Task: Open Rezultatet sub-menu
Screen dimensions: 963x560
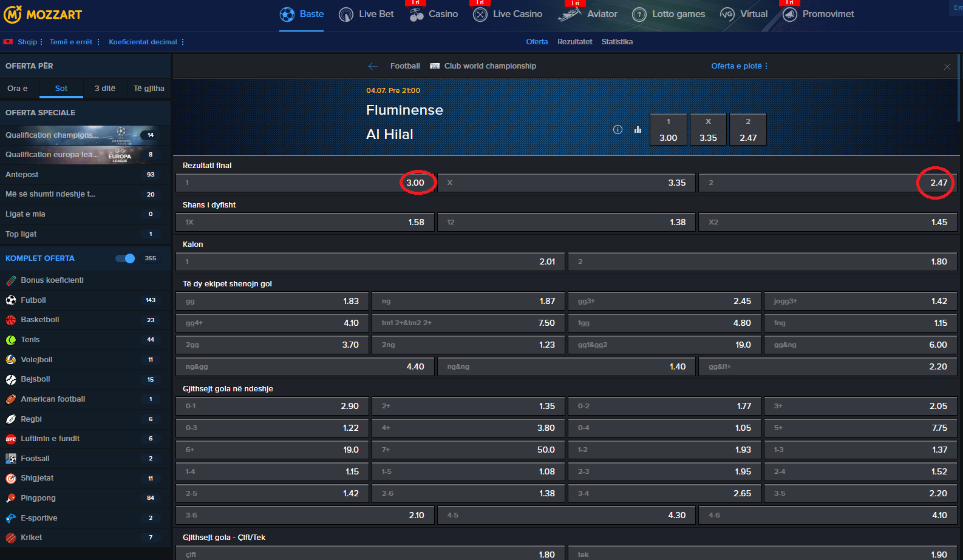Action: pyautogui.click(x=574, y=42)
